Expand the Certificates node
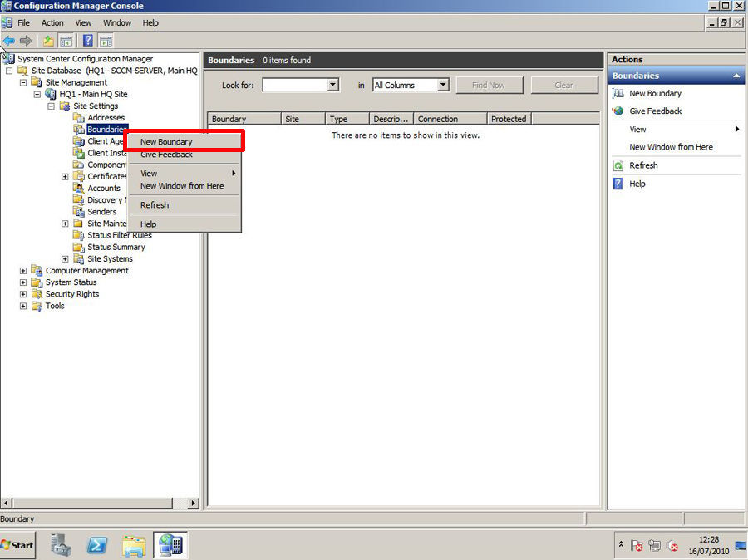The width and height of the screenshot is (748, 560). click(x=65, y=176)
